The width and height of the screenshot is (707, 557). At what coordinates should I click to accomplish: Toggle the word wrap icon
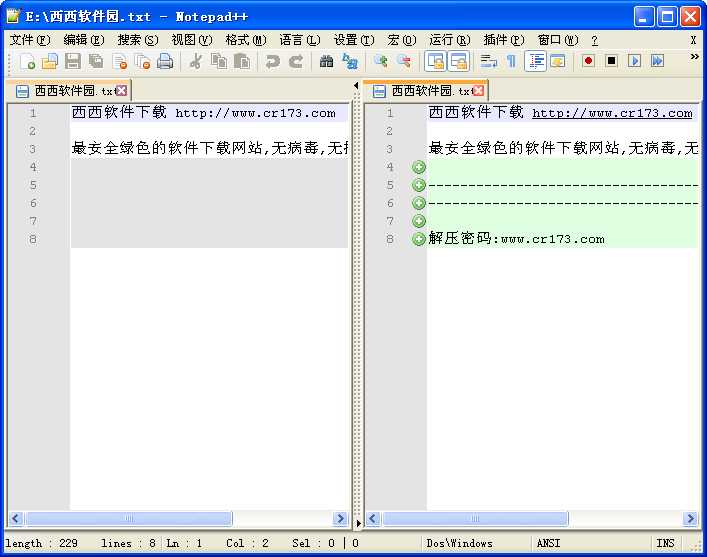[488, 61]
